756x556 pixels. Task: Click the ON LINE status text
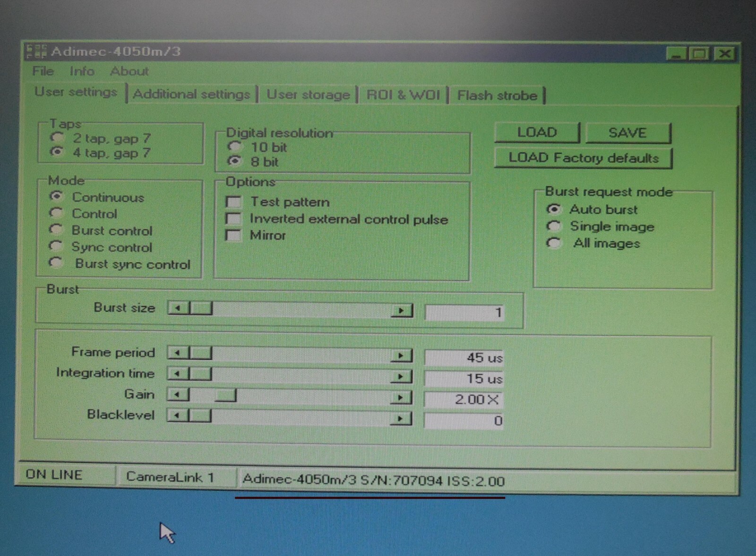[x=54, y=475]
